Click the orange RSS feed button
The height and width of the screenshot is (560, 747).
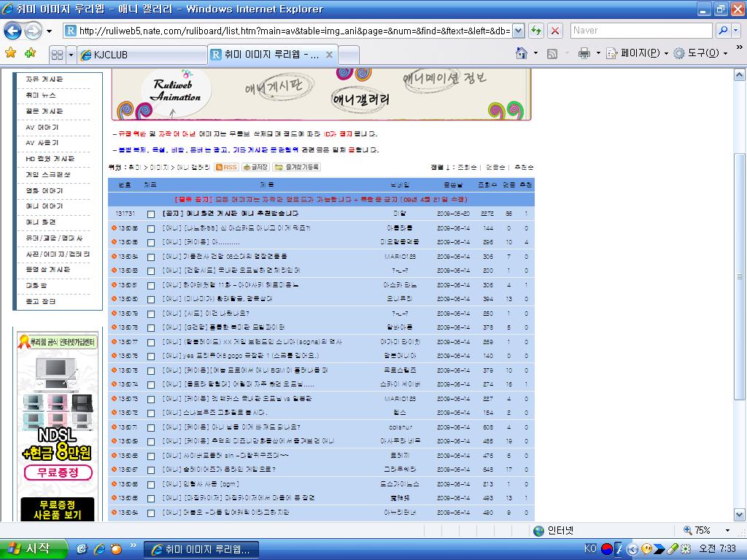point(226,167)
